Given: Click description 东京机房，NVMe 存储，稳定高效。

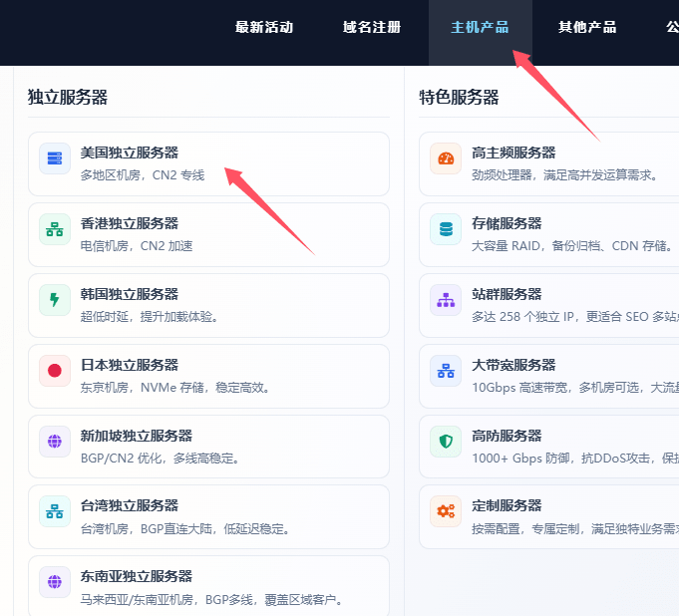Looking at the screenshot, I should pyautogui.click(x=174, y=388).
